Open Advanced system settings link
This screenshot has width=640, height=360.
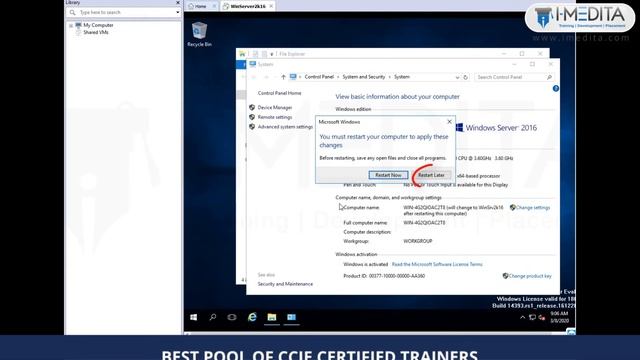[x=285, y=127]
